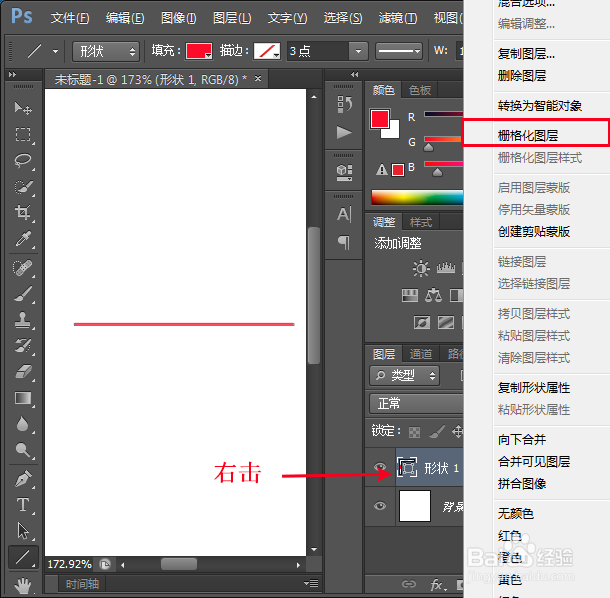Select the Horizontal Type tool
Screen dimensions: 610x598
pyautogui.click(x=23, y=505)
